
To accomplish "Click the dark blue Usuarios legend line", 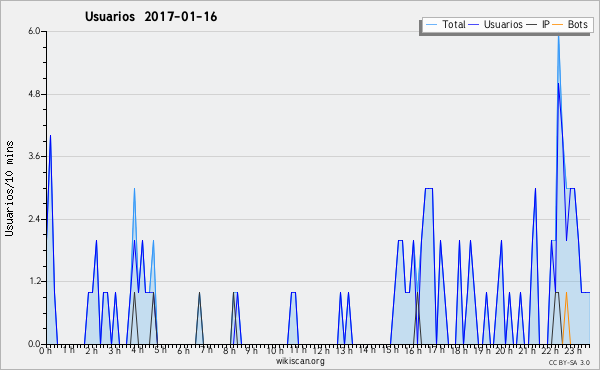I will point(474,25).
